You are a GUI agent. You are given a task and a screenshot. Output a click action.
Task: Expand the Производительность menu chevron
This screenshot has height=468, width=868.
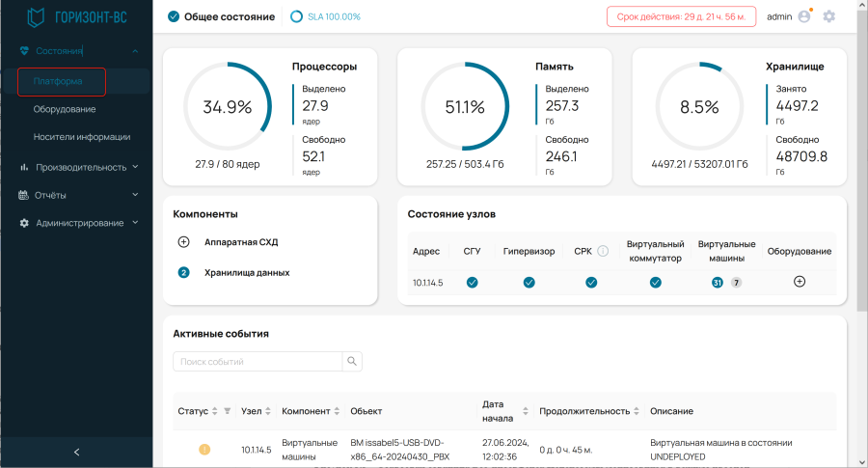[135, 167]
